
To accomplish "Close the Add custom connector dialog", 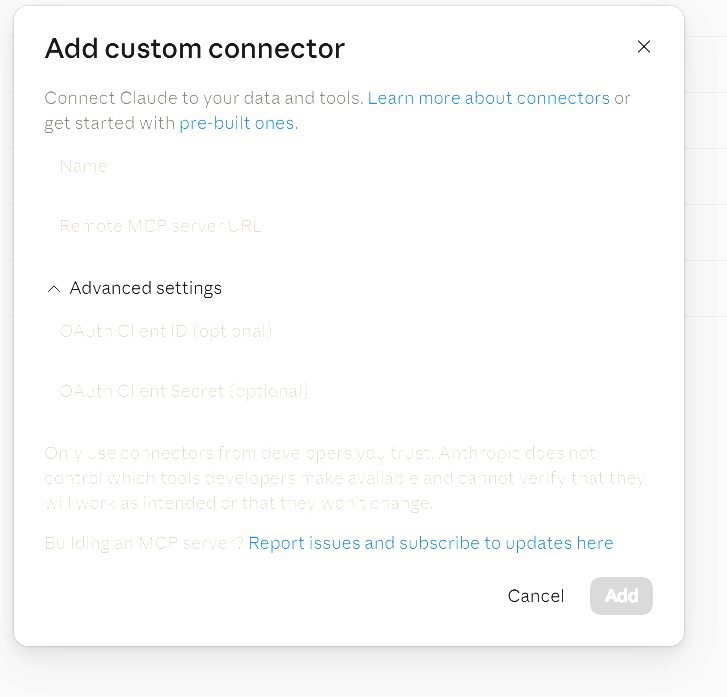I will point(644,46).
